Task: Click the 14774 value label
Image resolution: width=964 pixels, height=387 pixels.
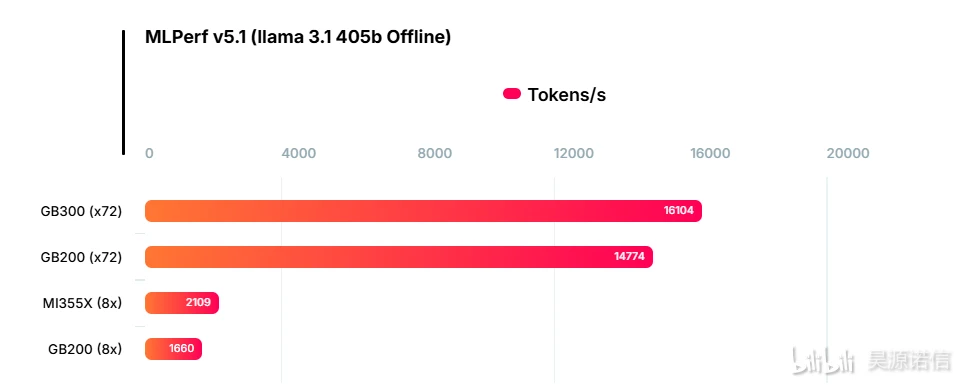Action: tap(630, 257)
